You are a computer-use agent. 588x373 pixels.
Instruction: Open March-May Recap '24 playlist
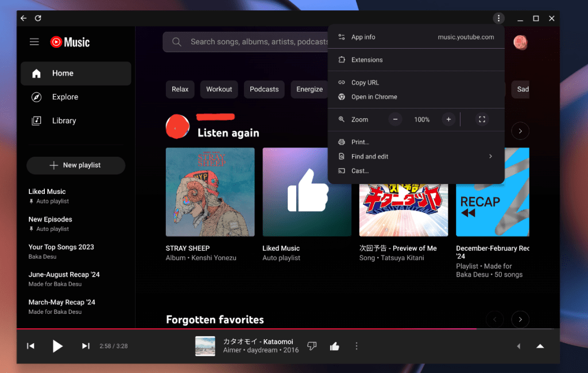tap(62, 306)
